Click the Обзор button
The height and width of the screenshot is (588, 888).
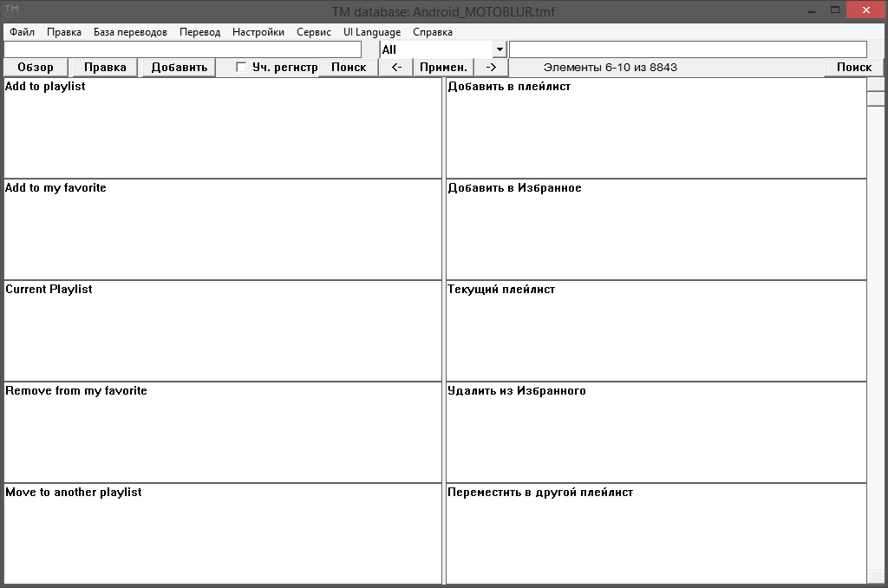[x=36, y=68]
